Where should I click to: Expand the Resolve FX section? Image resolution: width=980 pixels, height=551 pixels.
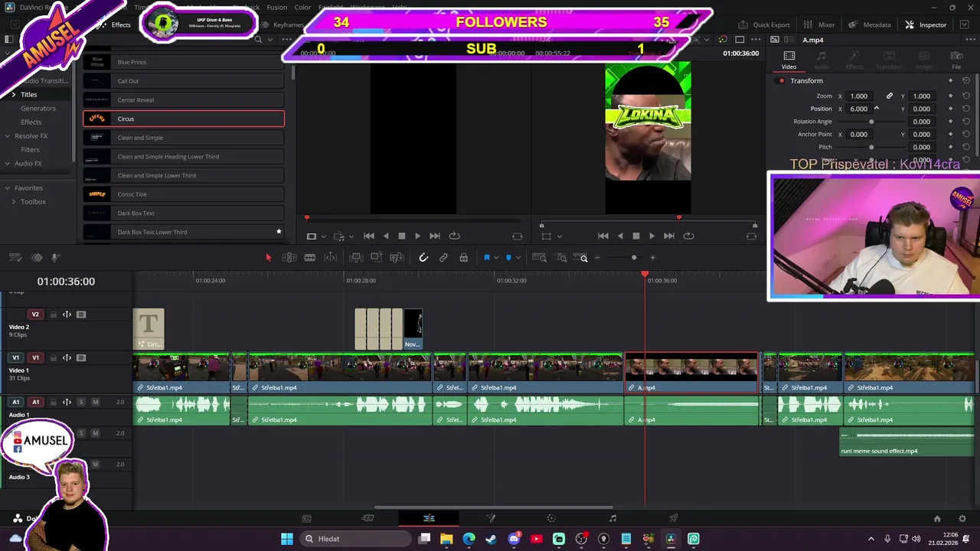tap(7, 136)
